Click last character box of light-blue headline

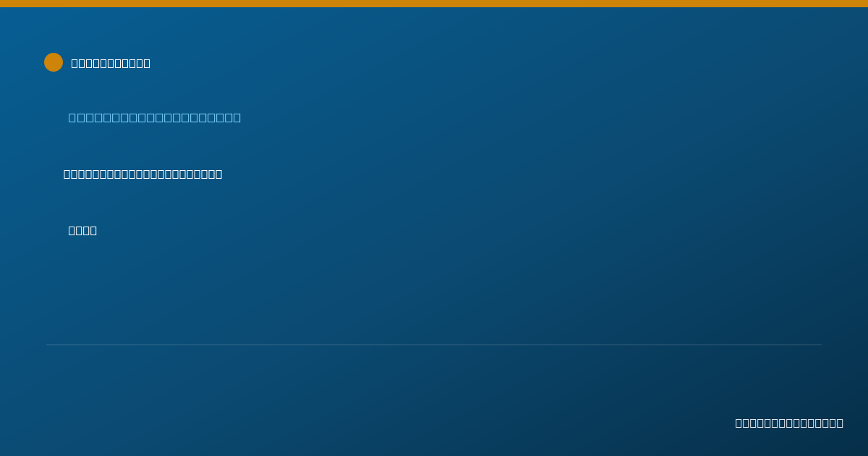click(x=237, y=117)
